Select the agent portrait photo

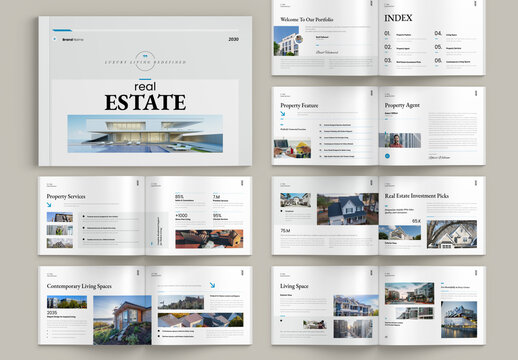coord(400,140)
